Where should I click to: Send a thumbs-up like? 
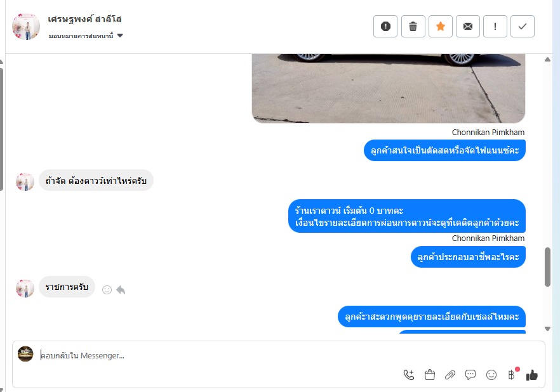[532, 375]
